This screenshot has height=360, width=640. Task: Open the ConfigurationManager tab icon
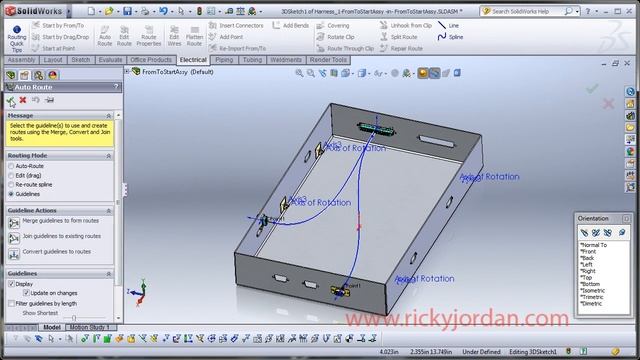pos(38,75)
